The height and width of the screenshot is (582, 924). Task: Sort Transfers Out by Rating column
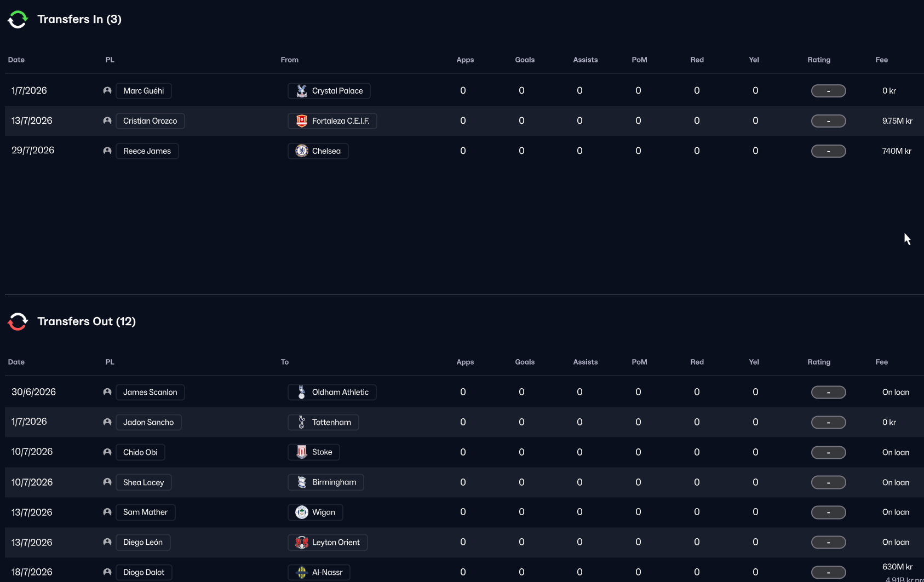(x=819, y=362)
